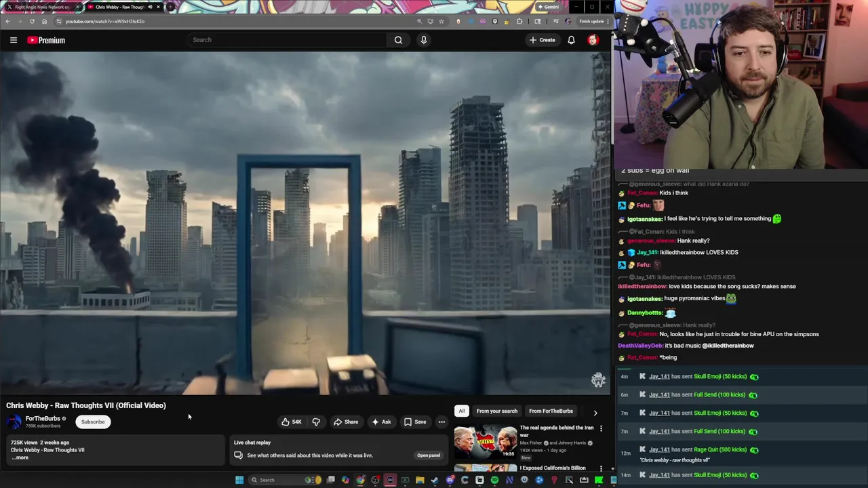868x488 pixels.
Task: Open the Iran war video thumbnail
Action: [x=485, y=442]
